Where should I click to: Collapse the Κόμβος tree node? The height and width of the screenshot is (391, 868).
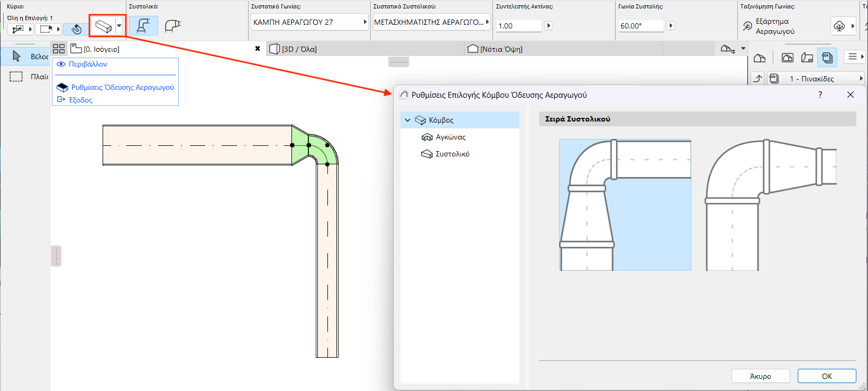(x=407, y=120)
